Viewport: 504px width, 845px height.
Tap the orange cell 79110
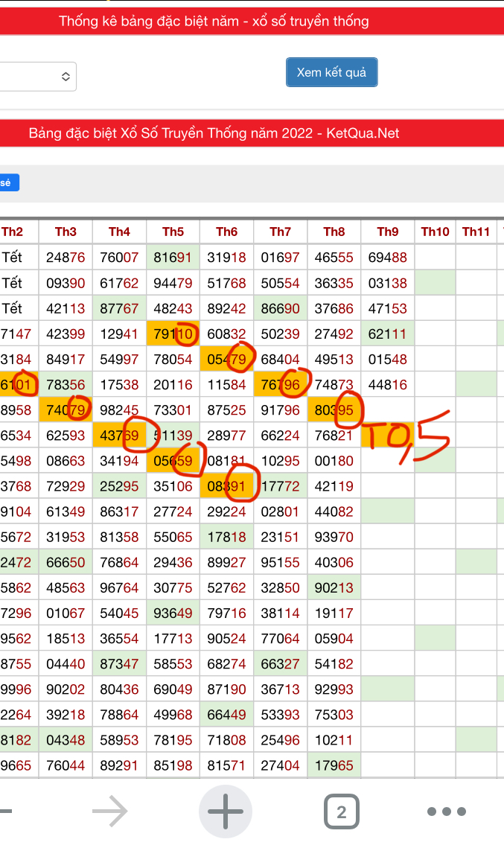[x=173, y=334]
